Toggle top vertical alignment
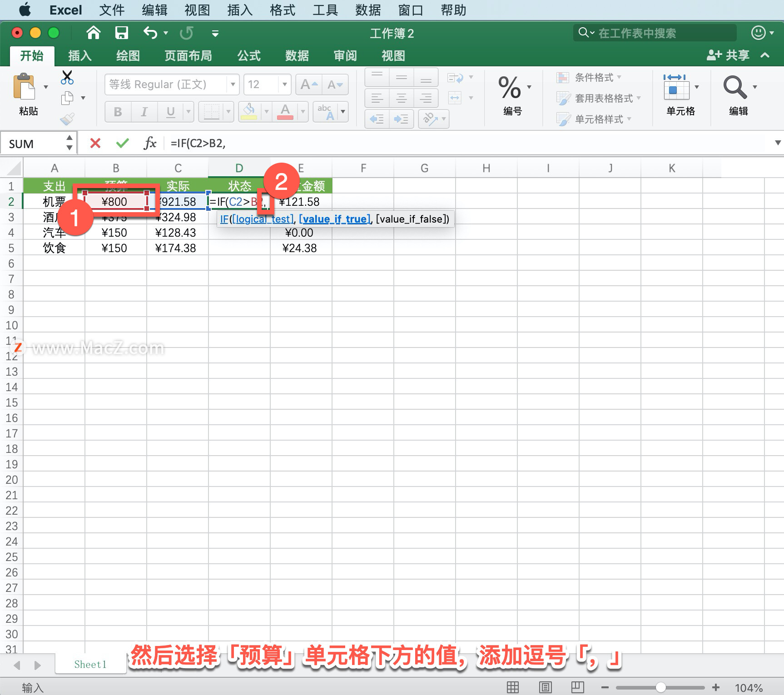The height and width of the screenshot is (695, 784). (377, 78)
